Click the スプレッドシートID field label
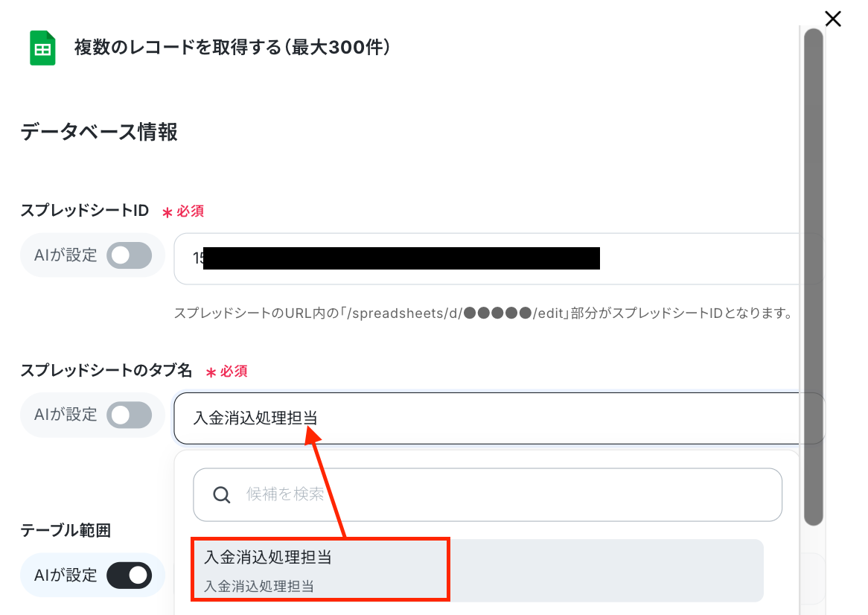 85,211
